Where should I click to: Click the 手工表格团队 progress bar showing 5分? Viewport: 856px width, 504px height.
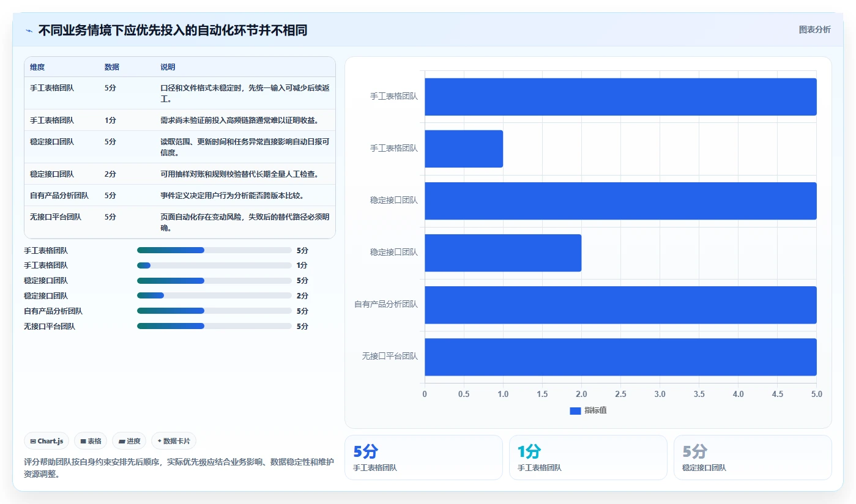coord(214,250)
